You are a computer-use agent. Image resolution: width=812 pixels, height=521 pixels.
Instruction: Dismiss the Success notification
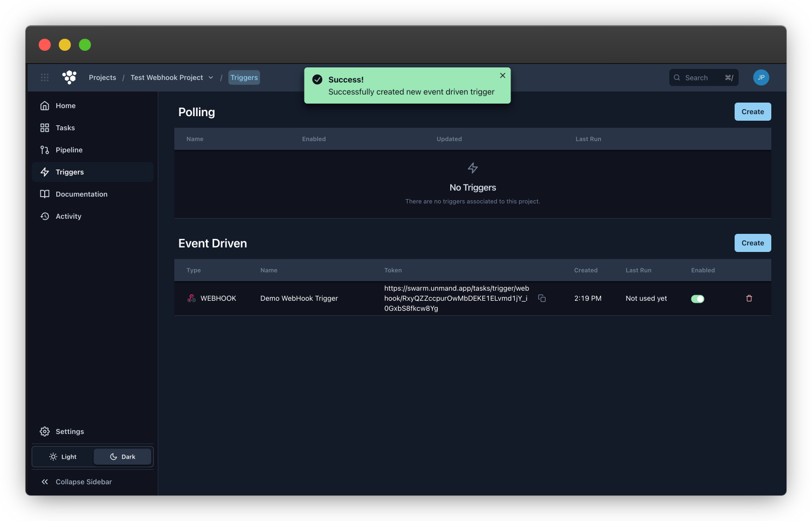(x=502, y=75)
